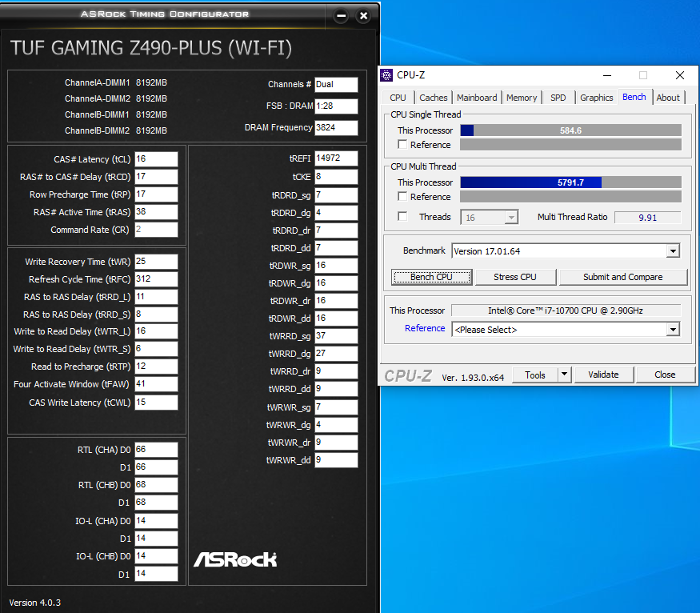The width and height of the screenshot is (700, 613).
Task: Click the Intel Core i7-10700 processor name
Action: (566, 311)
